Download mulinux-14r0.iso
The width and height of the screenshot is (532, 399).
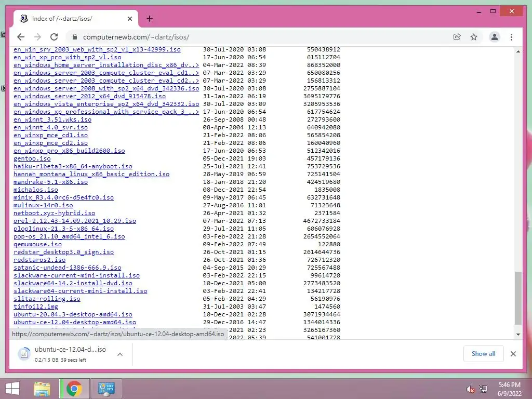click(43, 206)
